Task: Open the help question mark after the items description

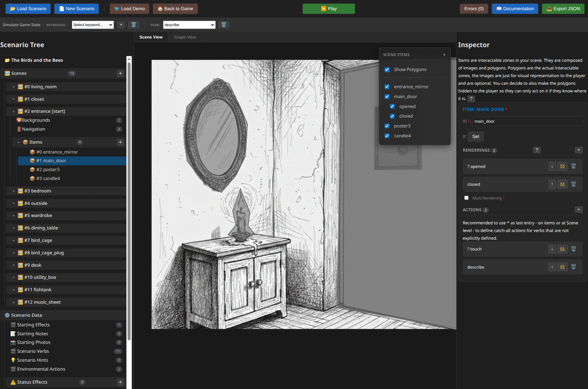Action: [471, 99]
